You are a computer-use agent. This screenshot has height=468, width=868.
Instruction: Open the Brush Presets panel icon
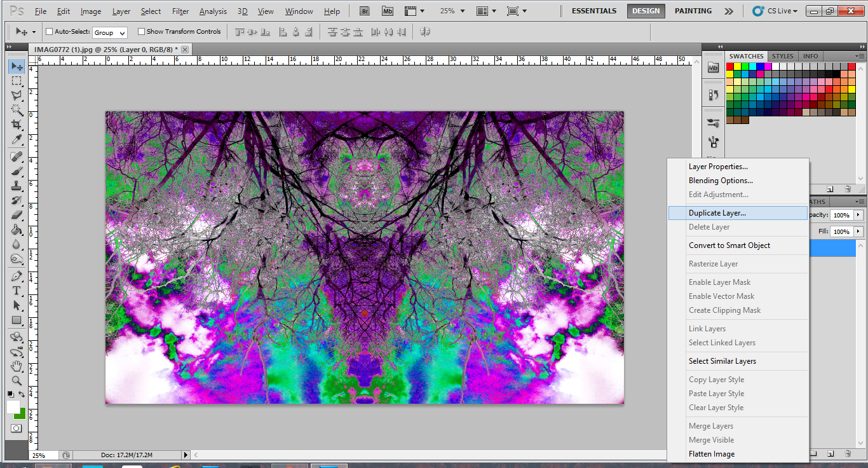click(x=713, y=123)
